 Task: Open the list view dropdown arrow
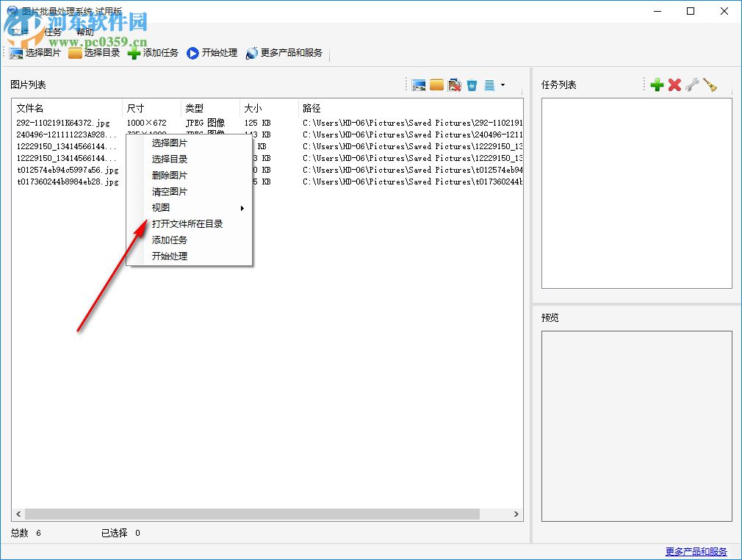(503, 85)
